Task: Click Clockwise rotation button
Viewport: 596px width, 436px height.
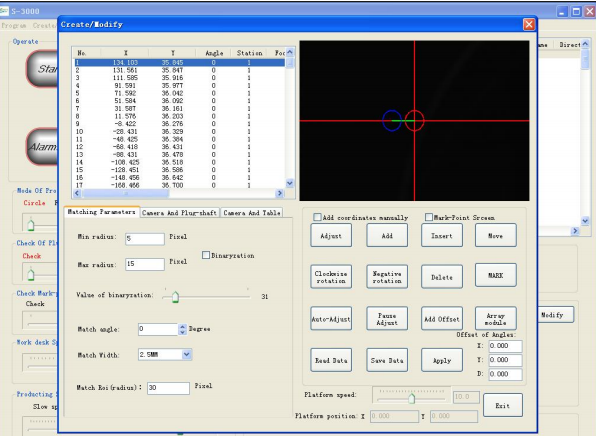Action: pos(331,277)
